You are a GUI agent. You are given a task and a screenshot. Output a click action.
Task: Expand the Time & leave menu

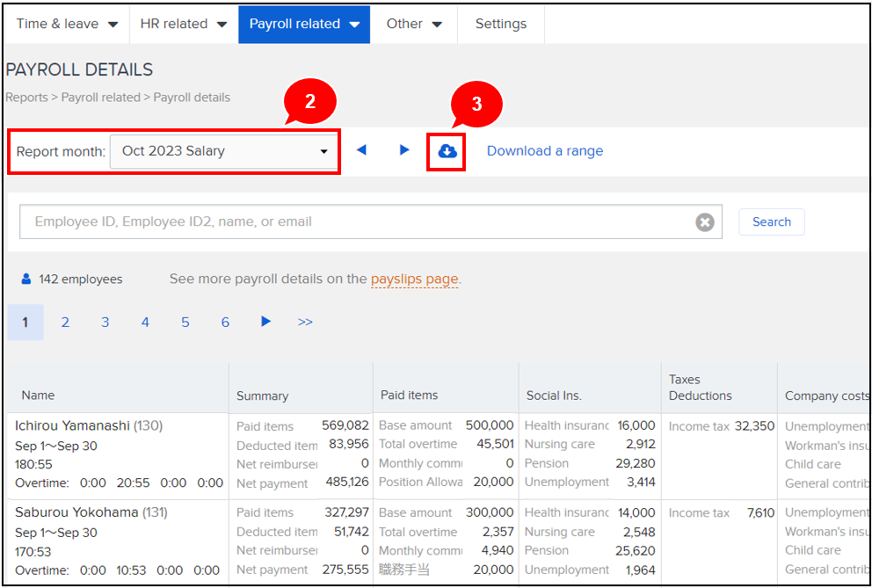coord(67,24)
